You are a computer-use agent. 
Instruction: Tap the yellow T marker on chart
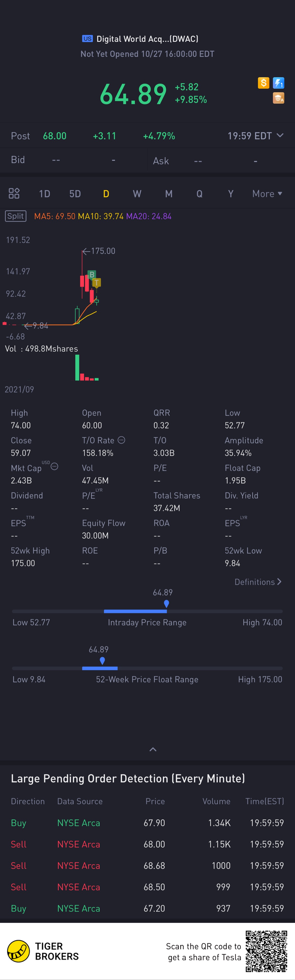click(x=96, y=283)
